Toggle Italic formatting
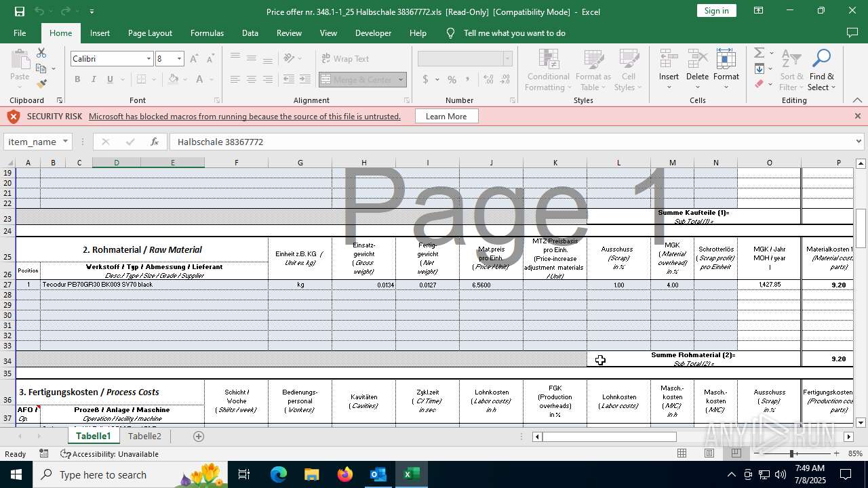Viewport: 868px width, 488px height. pyautogui.click(x=94, y=79)
